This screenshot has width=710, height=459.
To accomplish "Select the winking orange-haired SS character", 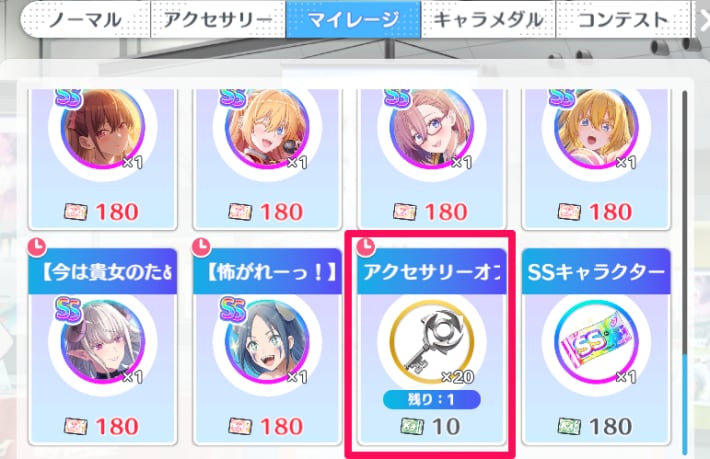I will pyautogui.click(x=267, y=129).
